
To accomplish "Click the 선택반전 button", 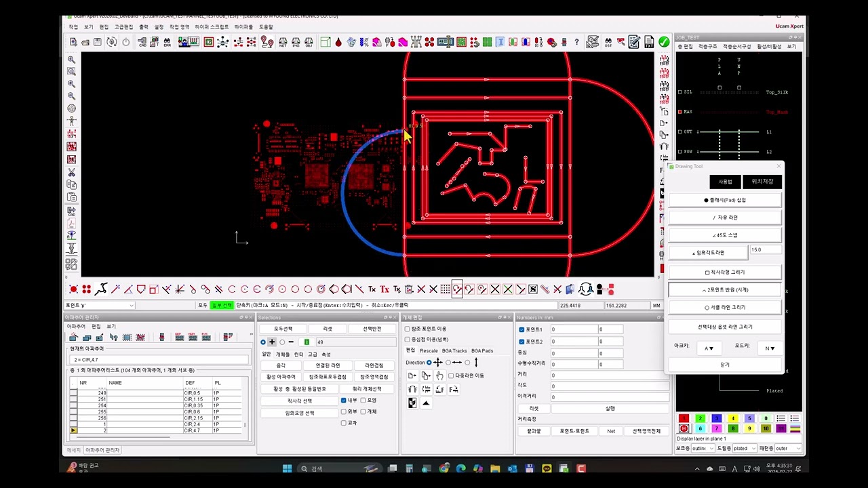I will click(x=372, y=329).
